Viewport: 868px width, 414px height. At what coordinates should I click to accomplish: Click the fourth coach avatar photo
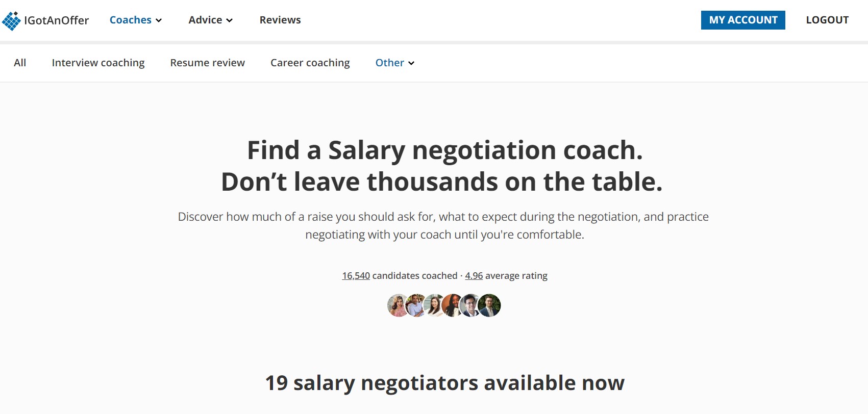452,305
